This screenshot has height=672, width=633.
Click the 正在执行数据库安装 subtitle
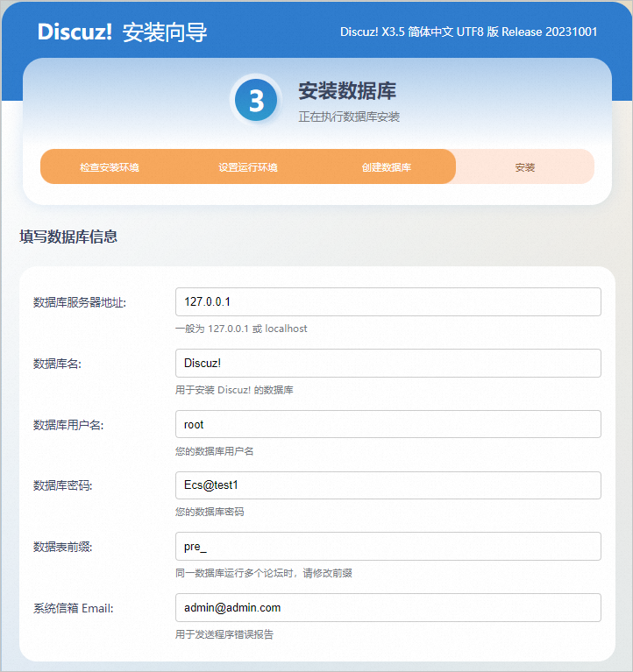[349, 117]
